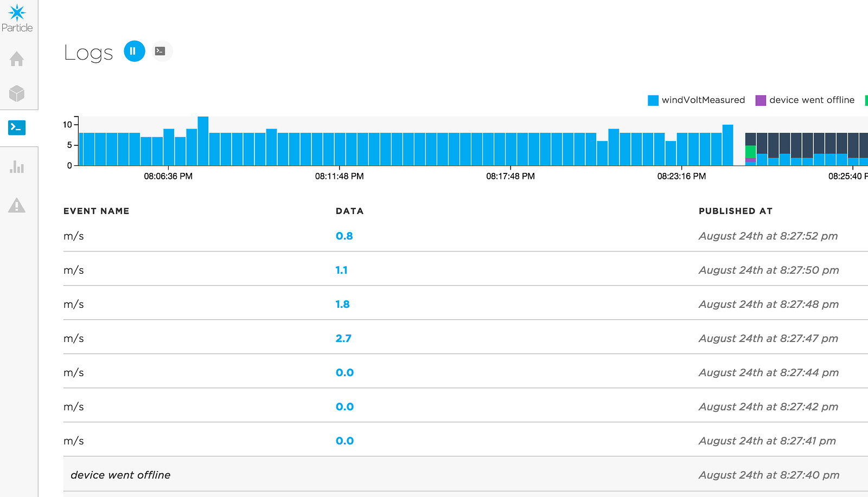Click the green segment in the chart
The width and height of the screenshot is (868, 497).
[x=750, y=152]
